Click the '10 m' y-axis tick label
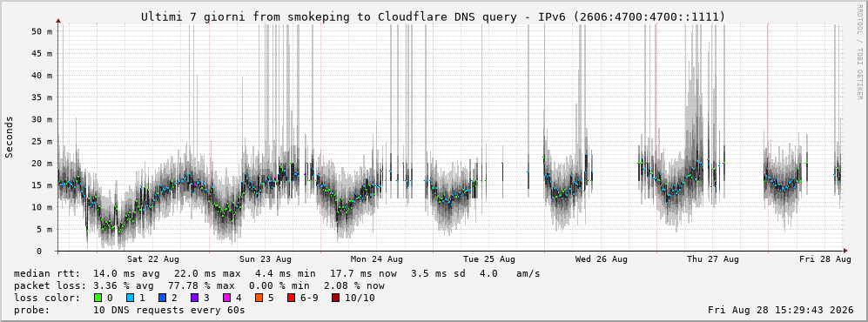The image size is (868, 322). point(42,207)
